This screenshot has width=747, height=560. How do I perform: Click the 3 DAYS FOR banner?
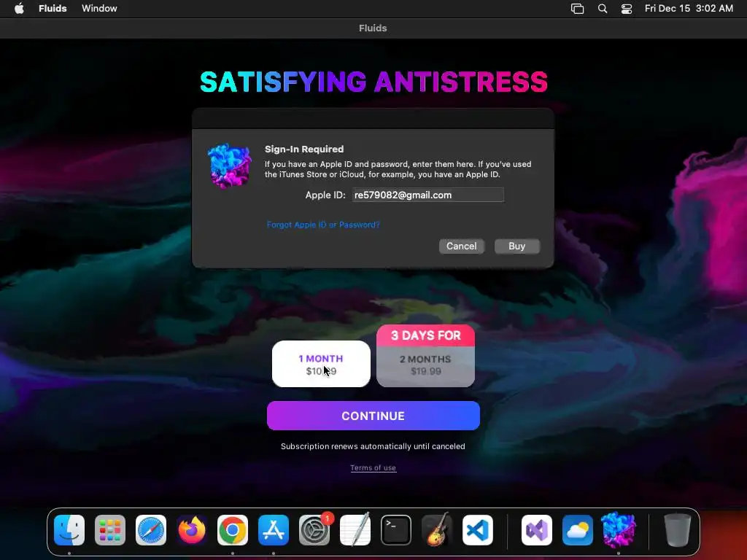coord(425,335)
